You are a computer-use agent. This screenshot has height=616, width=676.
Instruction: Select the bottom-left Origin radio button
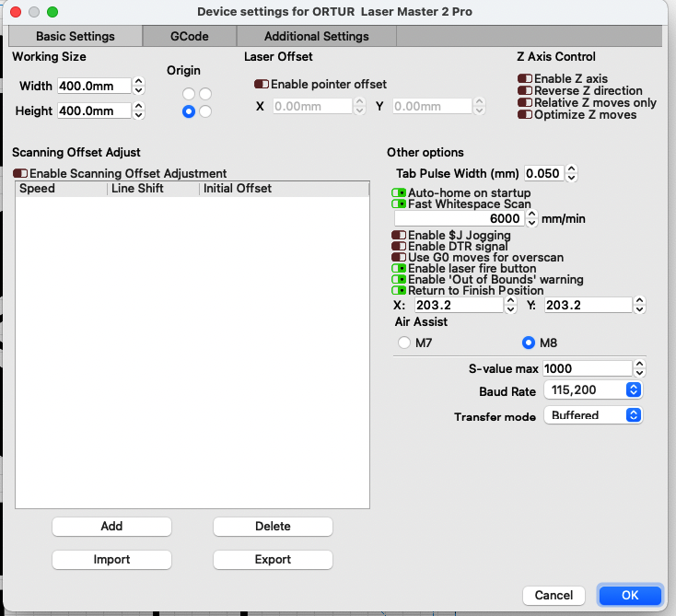point(189,111)
